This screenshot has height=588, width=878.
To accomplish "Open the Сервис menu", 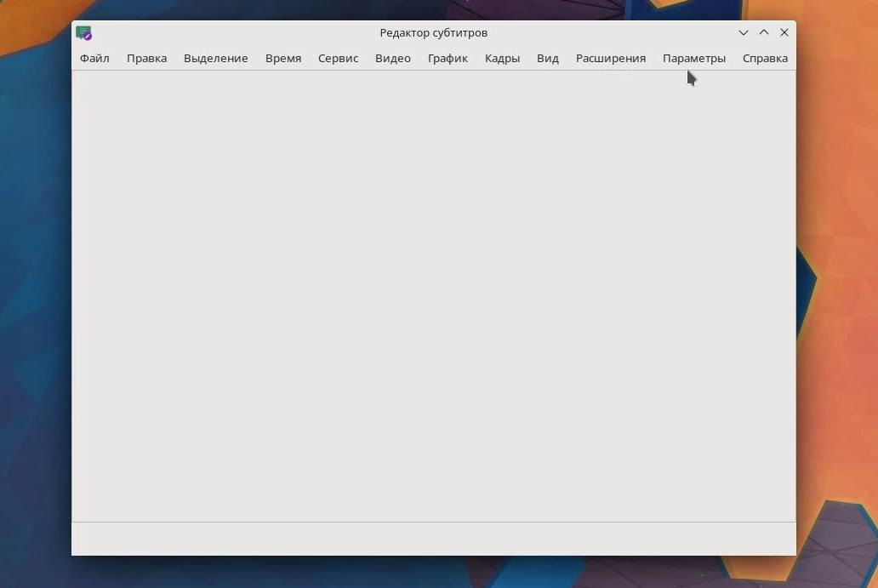I will click(x=339, y=58).
